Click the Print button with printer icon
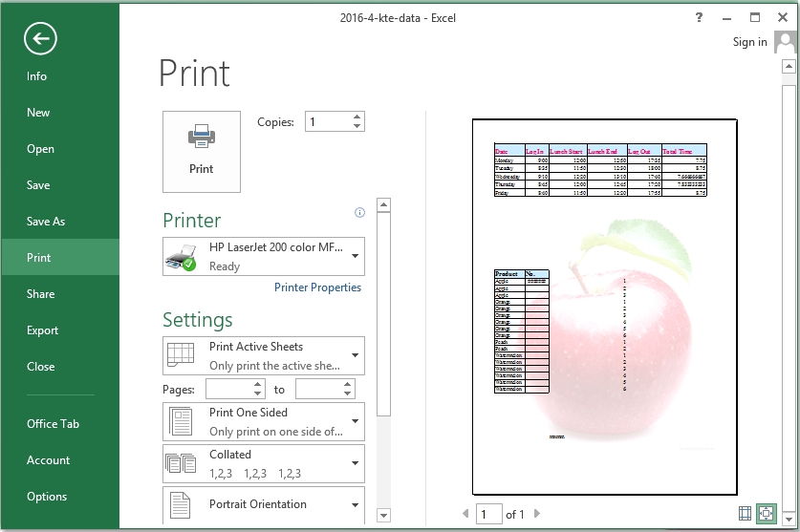 (202, 151)
